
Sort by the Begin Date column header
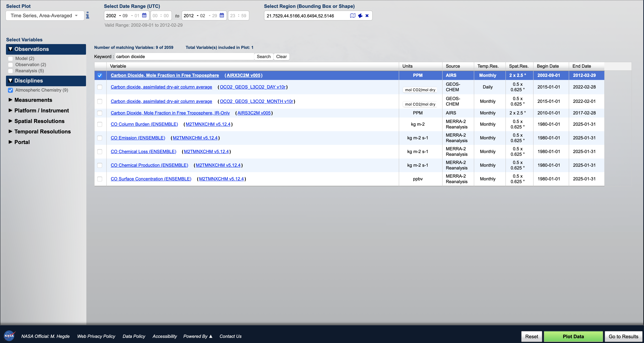coord(551,66)
